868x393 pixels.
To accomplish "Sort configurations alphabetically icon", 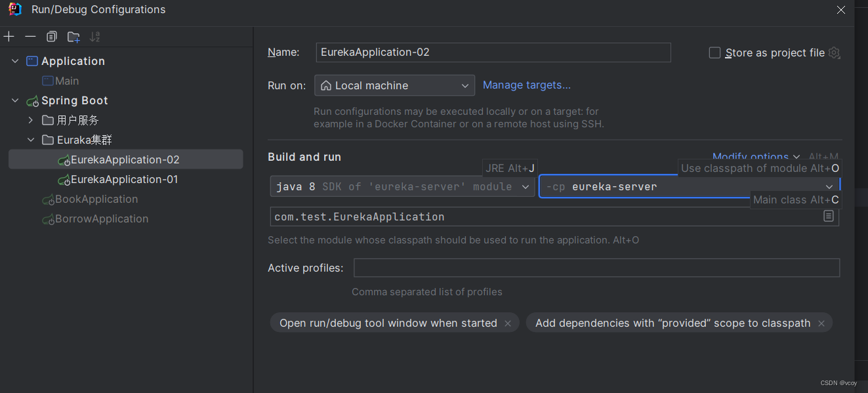I will click(x=95, y=37).
